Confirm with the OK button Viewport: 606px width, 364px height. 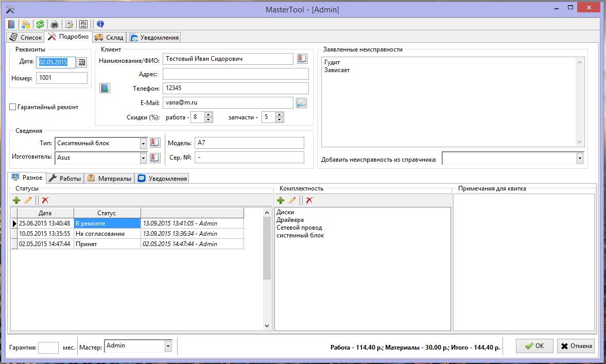coord(534,346)
